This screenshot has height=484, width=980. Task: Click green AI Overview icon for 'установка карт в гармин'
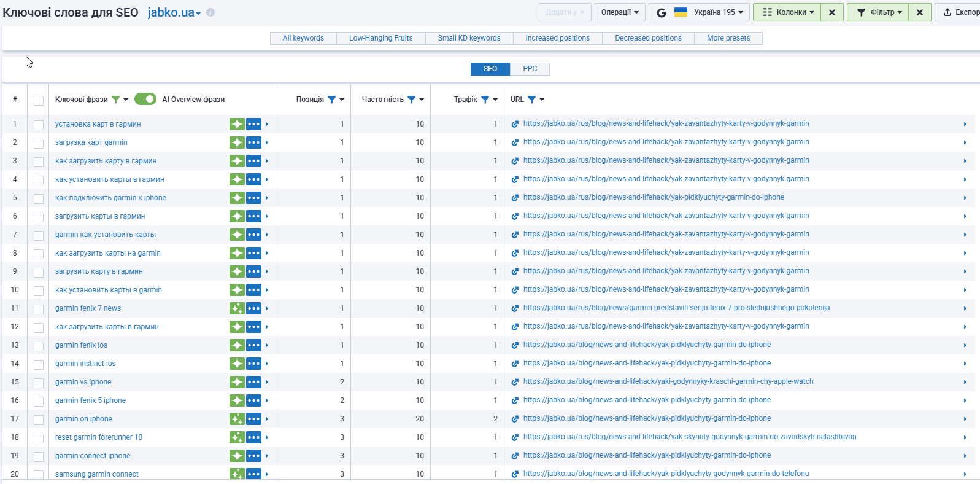coord(237,124)
